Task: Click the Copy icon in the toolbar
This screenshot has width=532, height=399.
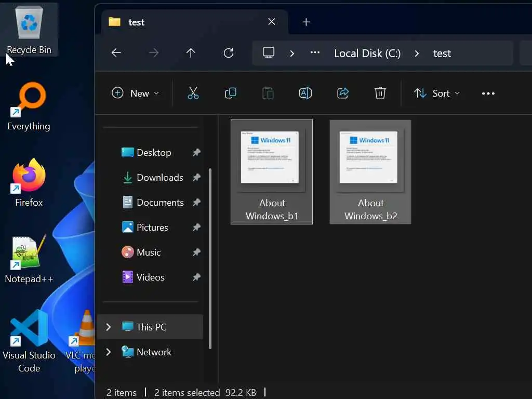Action: (x=230, y=93)
